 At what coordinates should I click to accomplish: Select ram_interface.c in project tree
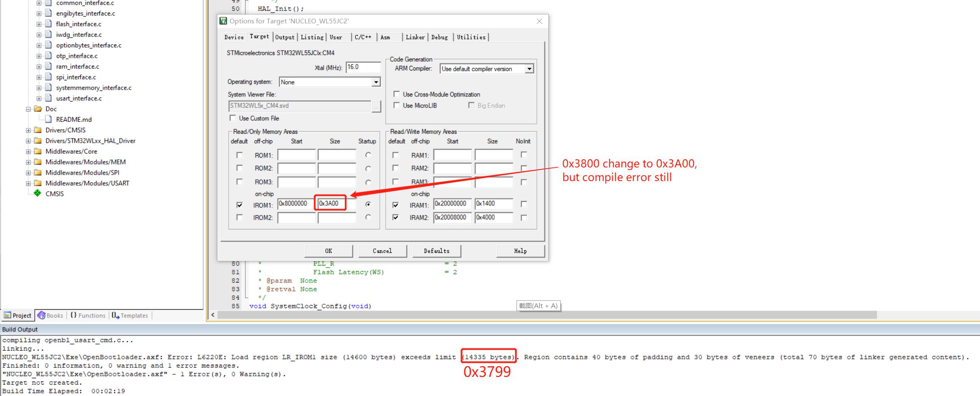click(x=78, y=66)
